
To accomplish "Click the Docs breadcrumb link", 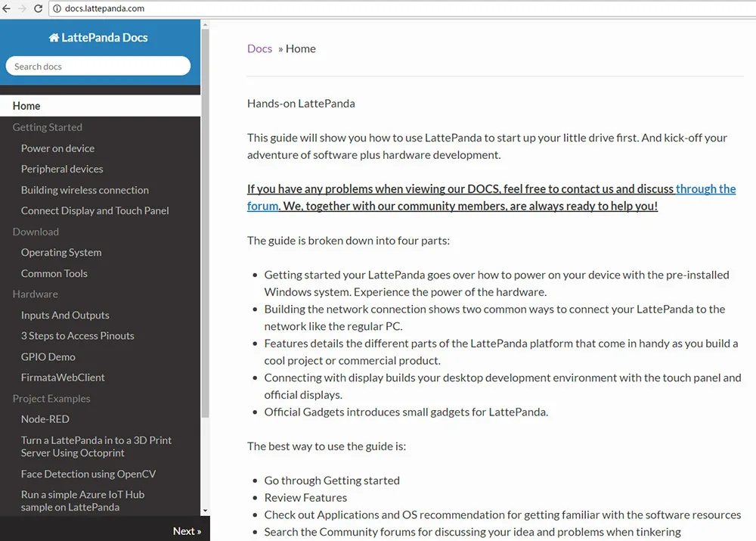I will tap(260, 48).
